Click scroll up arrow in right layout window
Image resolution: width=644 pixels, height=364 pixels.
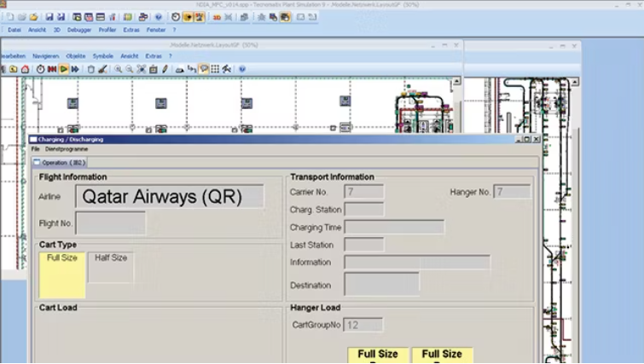click(575, 82)
